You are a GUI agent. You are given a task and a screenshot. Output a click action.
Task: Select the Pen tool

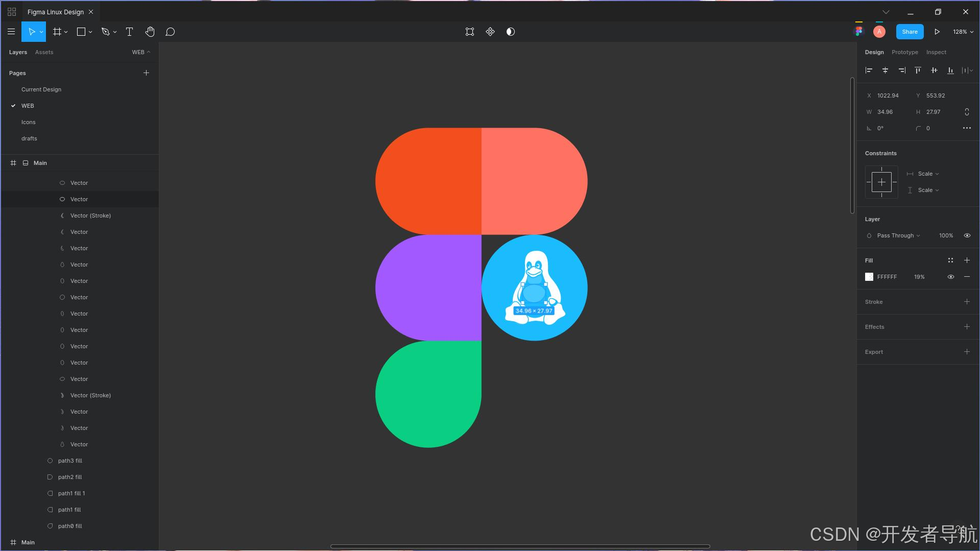105,32
